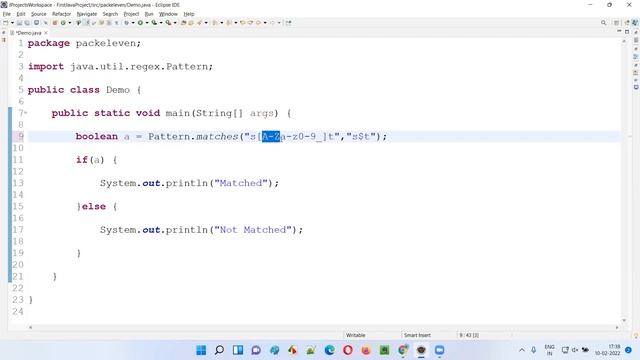Click the vertical scrollbar down arrow
The width and height of the screenshot is (640, 360).
tap(624, 320)
